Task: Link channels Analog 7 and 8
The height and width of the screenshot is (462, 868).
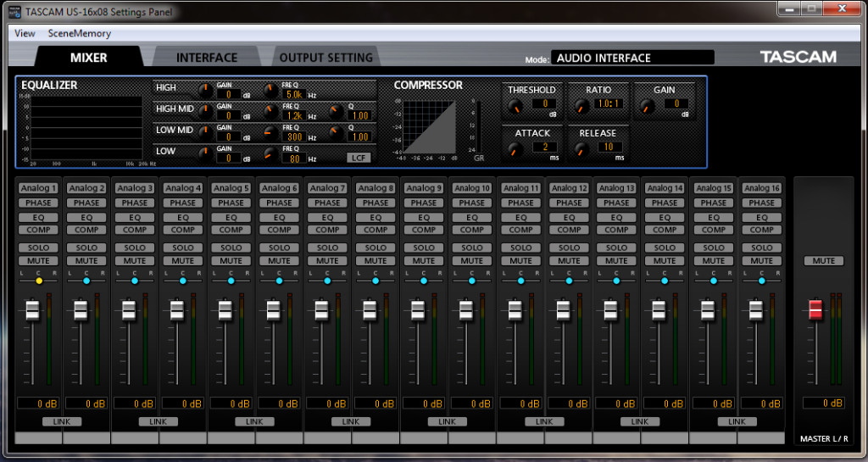Action: (351, 421)
